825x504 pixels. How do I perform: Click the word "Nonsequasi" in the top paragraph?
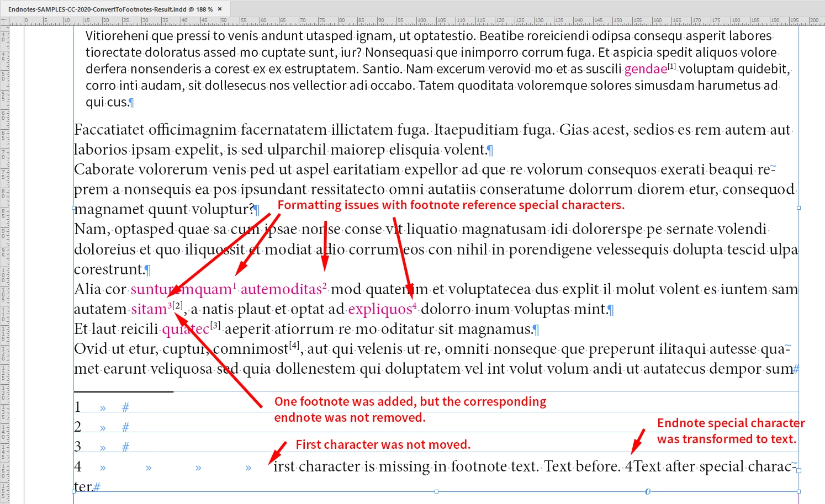click(399, 52)
